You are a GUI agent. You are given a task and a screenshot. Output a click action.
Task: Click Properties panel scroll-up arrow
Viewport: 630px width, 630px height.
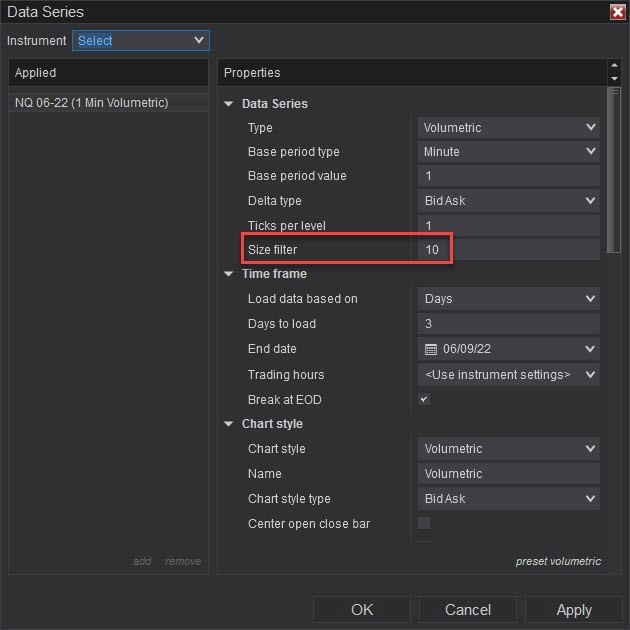614,67
